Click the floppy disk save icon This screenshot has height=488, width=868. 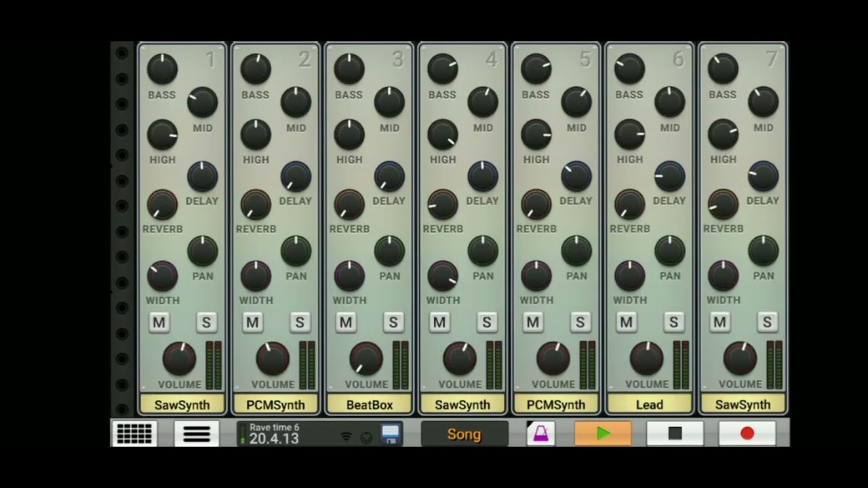click(391, 434)
